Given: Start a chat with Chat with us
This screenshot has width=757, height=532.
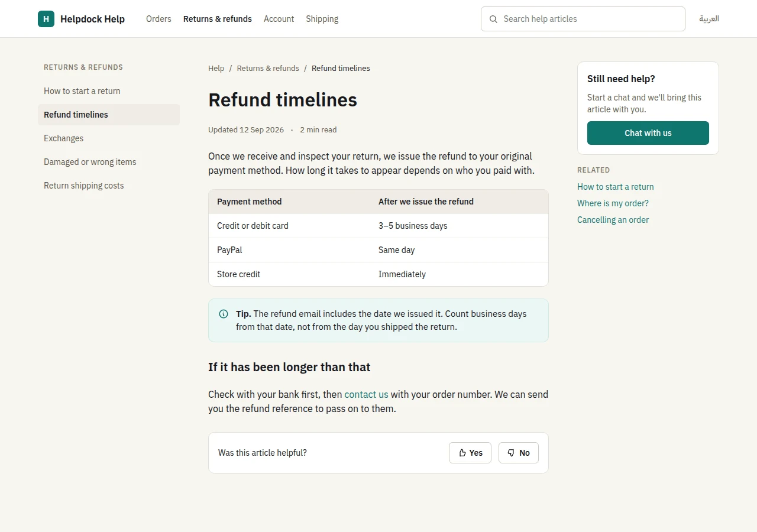Looking at the screenshot, I should pos(648,133).
